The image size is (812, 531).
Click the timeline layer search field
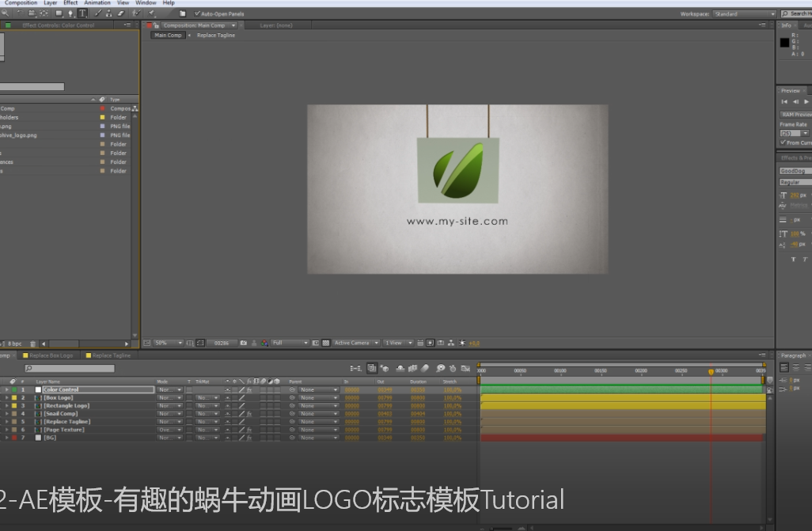point(70,368)
